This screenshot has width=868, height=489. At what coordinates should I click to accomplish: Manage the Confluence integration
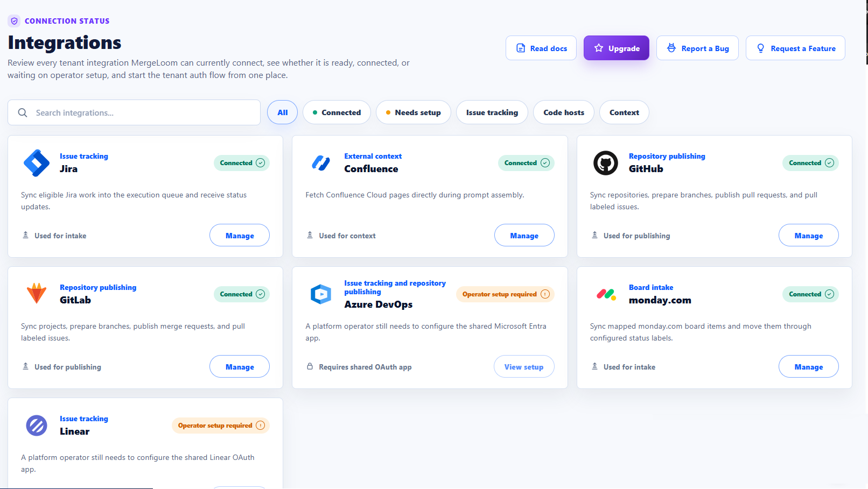[x=524, y=235]
